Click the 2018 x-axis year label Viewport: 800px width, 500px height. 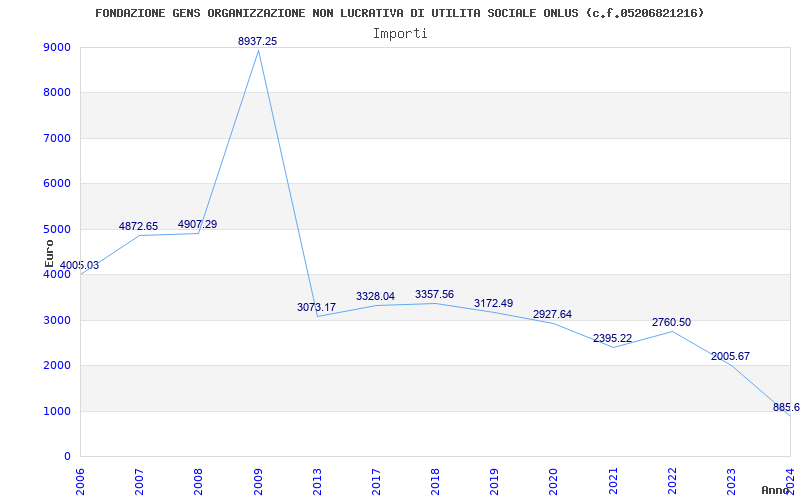[x=435, y=481]
